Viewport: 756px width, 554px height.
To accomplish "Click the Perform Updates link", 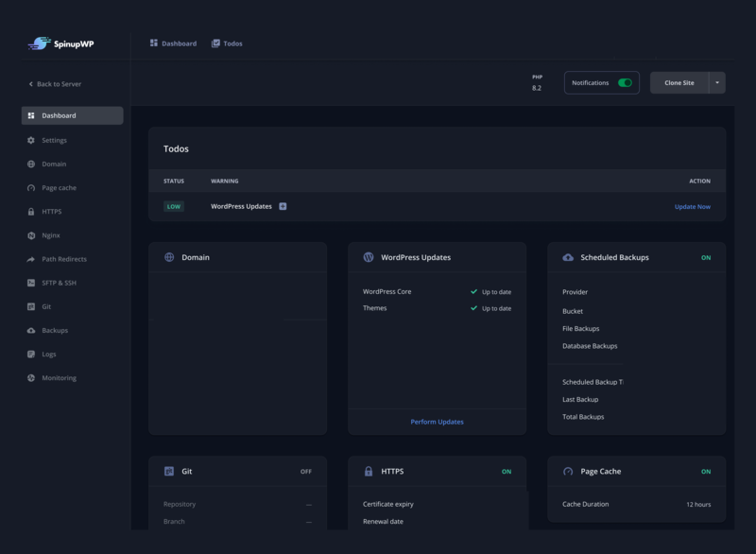I will [437, 422].
